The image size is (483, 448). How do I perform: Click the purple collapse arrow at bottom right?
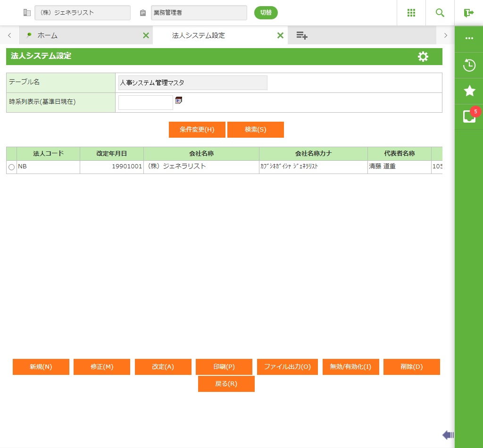[448, 435]
